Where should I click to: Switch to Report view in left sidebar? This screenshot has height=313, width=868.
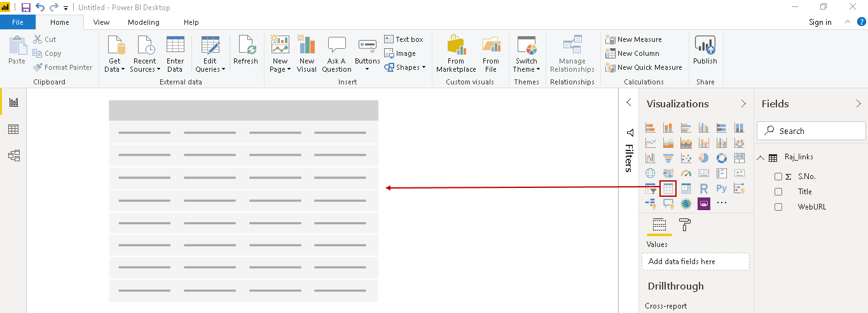(13, 102)
